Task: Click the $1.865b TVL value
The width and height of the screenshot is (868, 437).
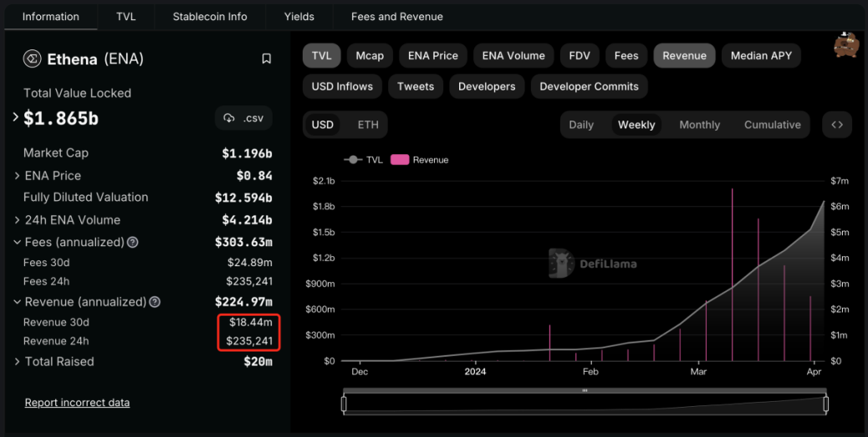Action: pyautogui.click(x=61, y=118)
